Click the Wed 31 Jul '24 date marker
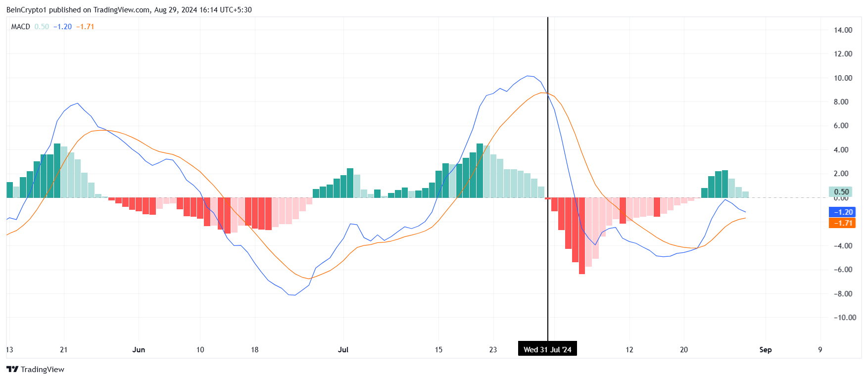The height and width of the screenshot is (380, 868). point(547,349)
